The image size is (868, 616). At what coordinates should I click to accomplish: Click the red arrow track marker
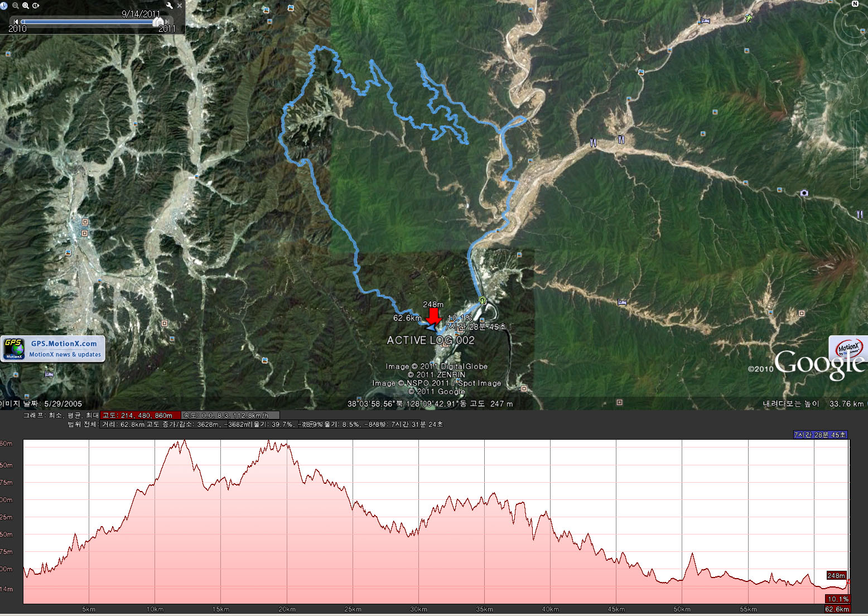pyautogui.click(x=433, y=315)
